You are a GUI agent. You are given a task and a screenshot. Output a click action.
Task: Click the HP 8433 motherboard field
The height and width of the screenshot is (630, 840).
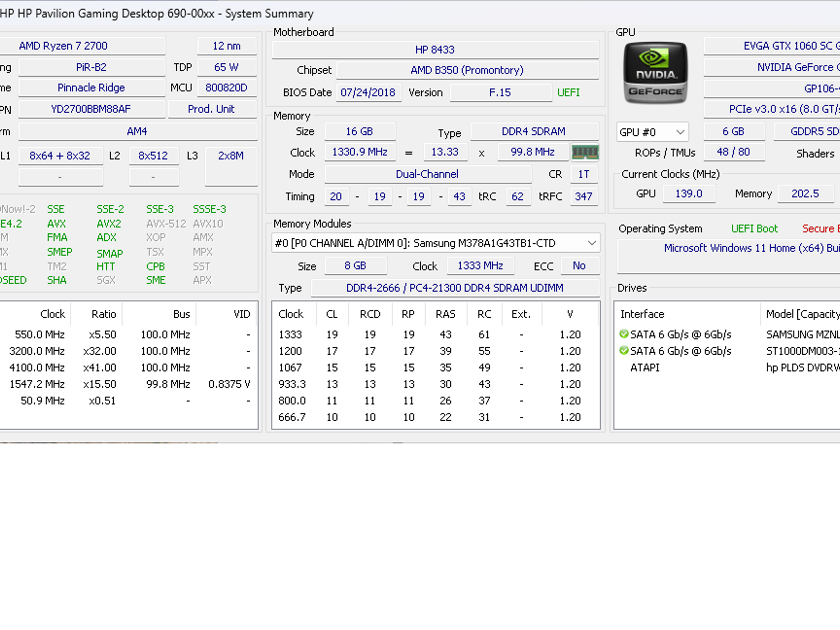[435, 50]
